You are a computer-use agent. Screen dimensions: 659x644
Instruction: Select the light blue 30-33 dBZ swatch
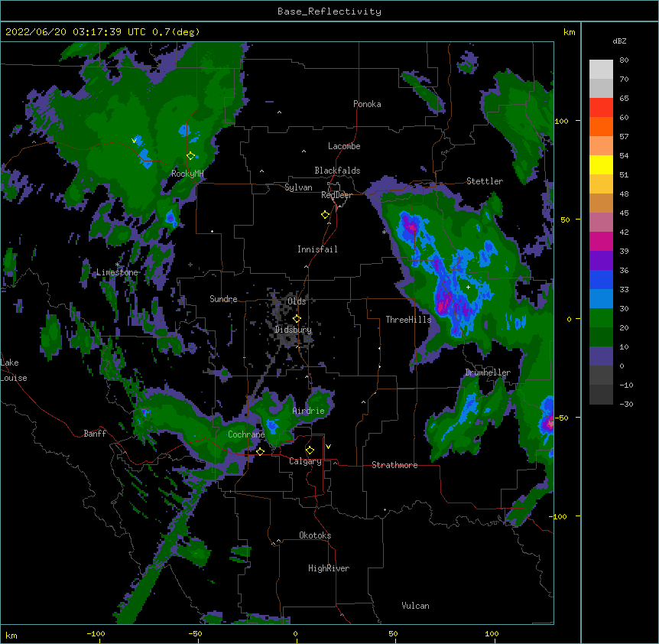[601, 298]
